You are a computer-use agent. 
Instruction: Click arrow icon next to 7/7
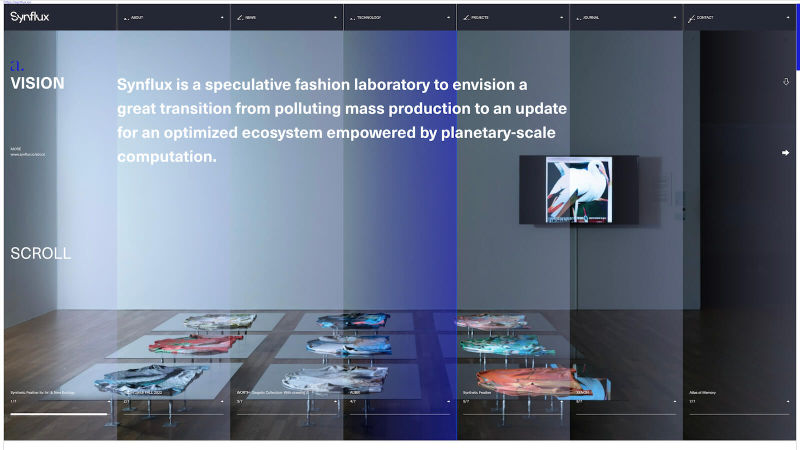tap(788, 402)
